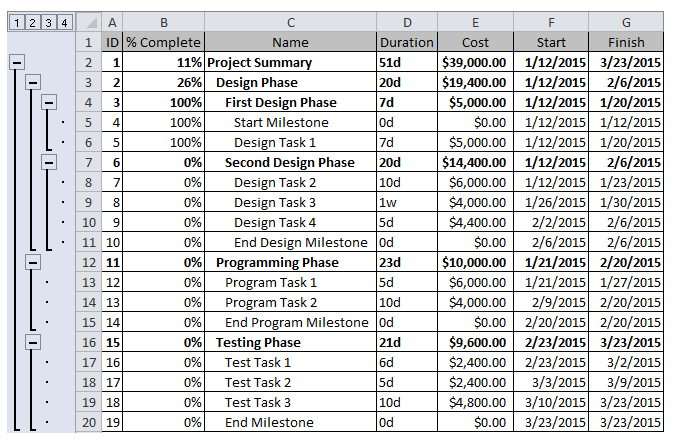Select the Project Summary name cell
This screenshot has width=674, height=444.
291,63
